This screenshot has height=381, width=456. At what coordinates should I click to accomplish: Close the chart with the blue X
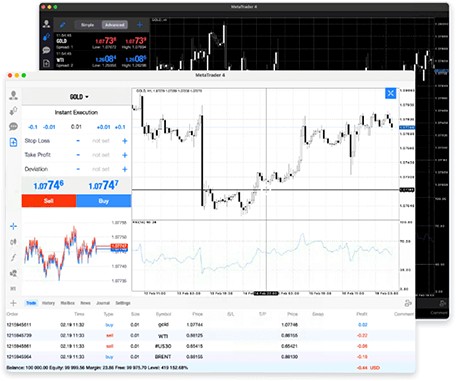pyautogui.click(x=390, y=93)
